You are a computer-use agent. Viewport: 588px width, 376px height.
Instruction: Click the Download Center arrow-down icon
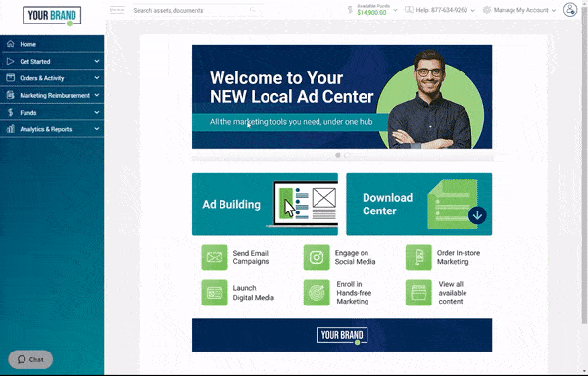point(477,215)
